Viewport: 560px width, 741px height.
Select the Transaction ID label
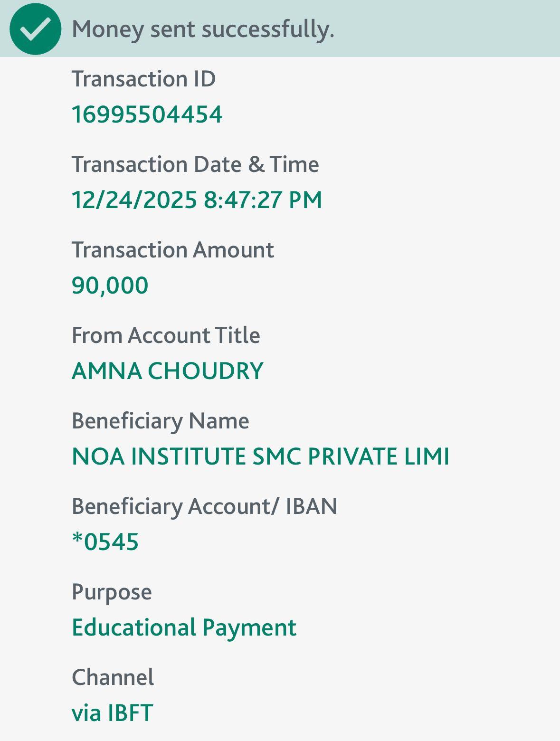pos(143,79)
